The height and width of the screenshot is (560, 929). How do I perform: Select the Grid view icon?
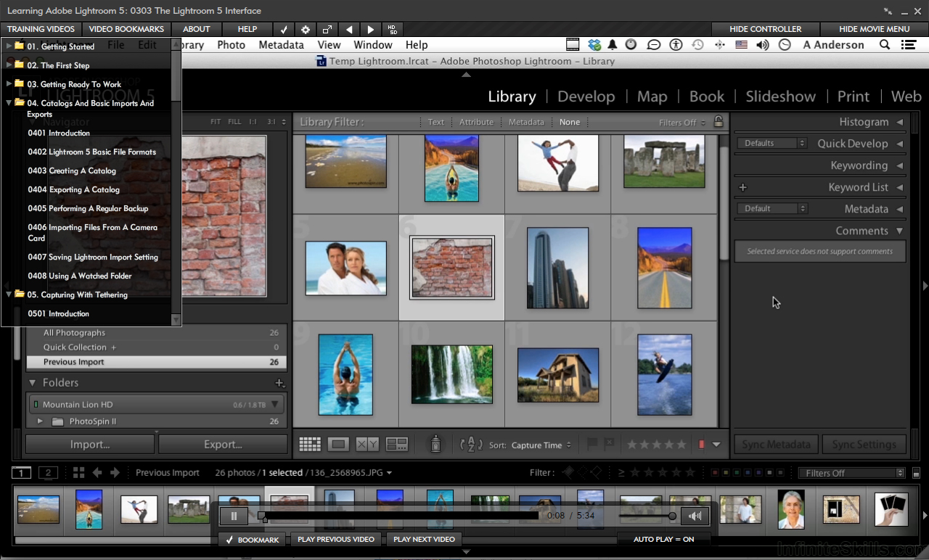coord(309,444)
